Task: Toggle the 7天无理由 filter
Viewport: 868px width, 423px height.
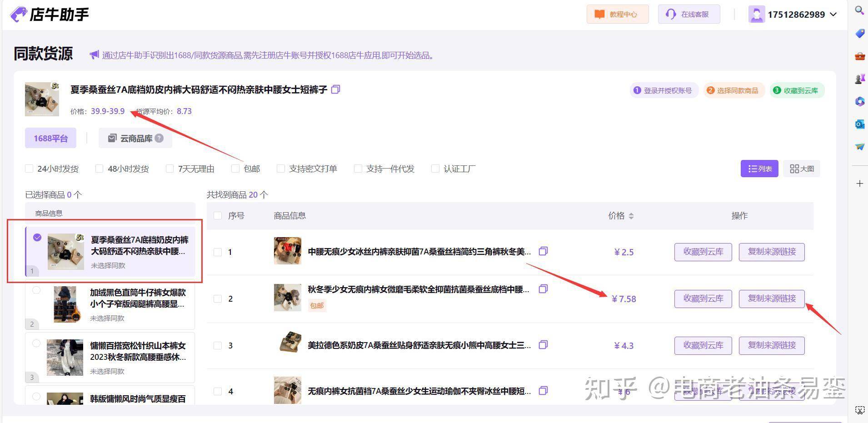Action: click(170, 169)
